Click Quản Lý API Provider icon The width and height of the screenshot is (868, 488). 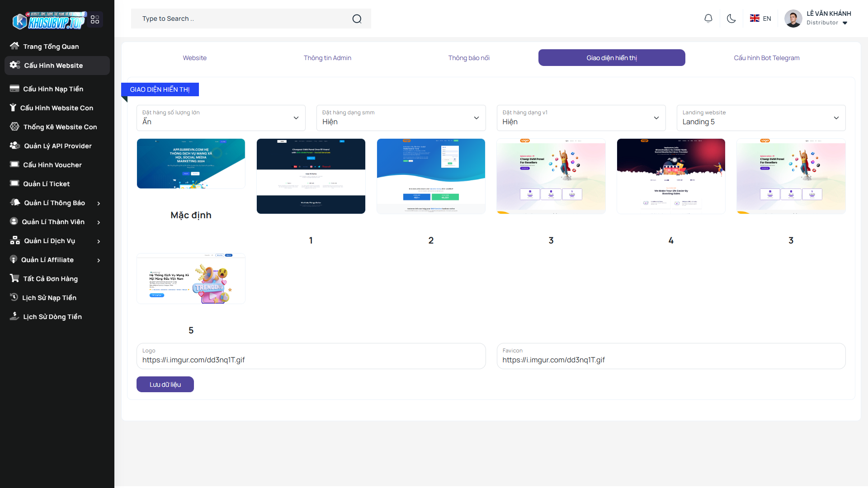[14, 145]
